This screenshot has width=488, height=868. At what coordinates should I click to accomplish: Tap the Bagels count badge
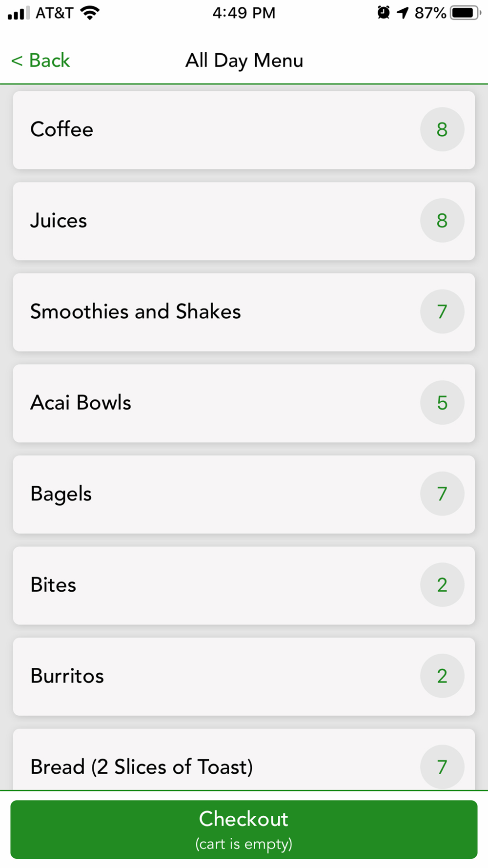click(x=442, y=494)
